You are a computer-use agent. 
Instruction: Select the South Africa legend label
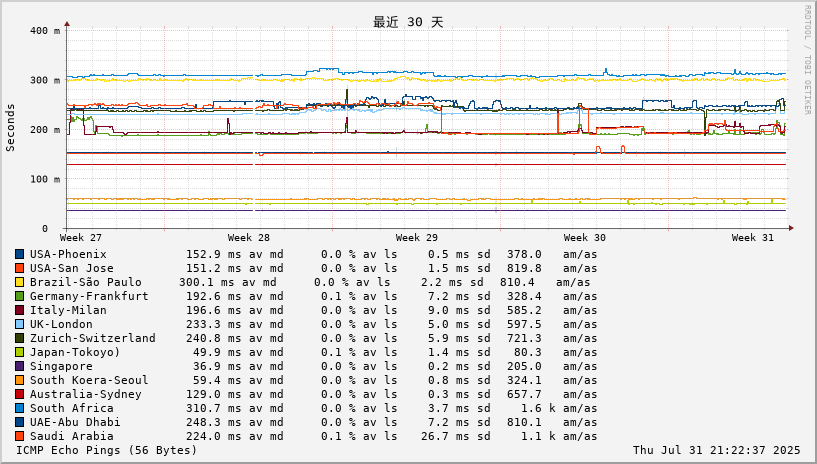click(x=71, y=409)
